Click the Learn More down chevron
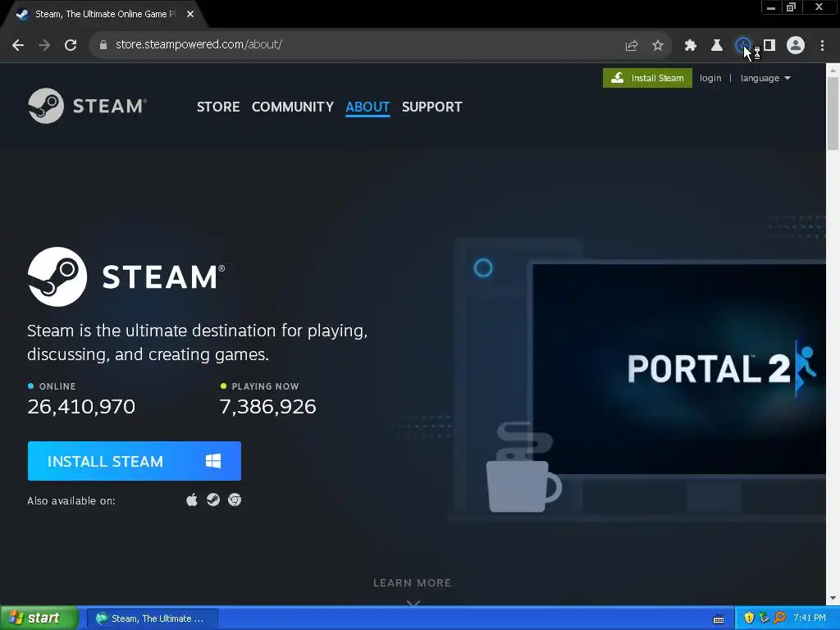Image resolution: width=840 pixels, height=630 pixels. (x=413, y=603)
